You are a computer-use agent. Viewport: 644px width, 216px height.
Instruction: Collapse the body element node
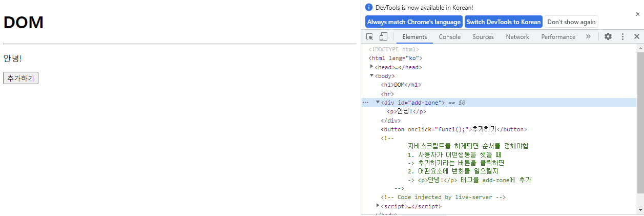click(372, 75)
